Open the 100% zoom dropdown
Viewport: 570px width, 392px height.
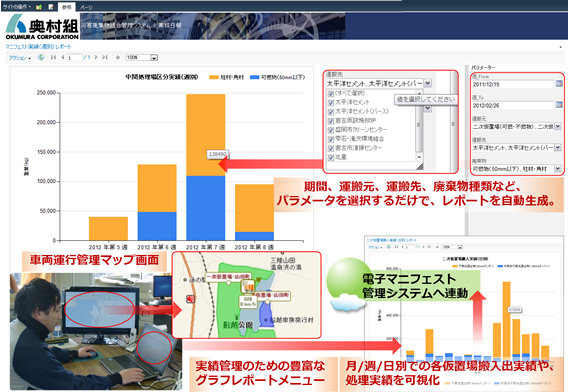click(154, 57)
